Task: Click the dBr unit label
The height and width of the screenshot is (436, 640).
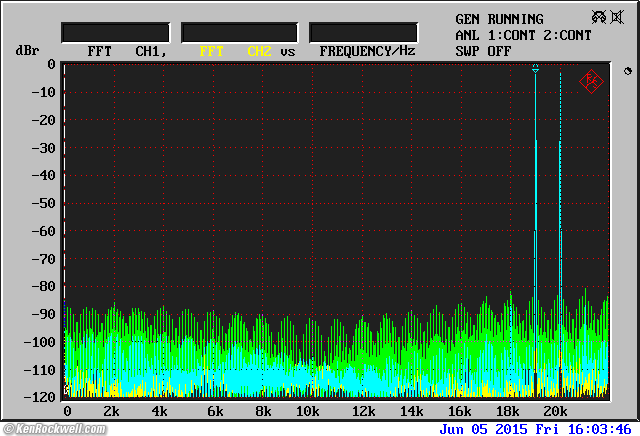Action: click(26, 50)
